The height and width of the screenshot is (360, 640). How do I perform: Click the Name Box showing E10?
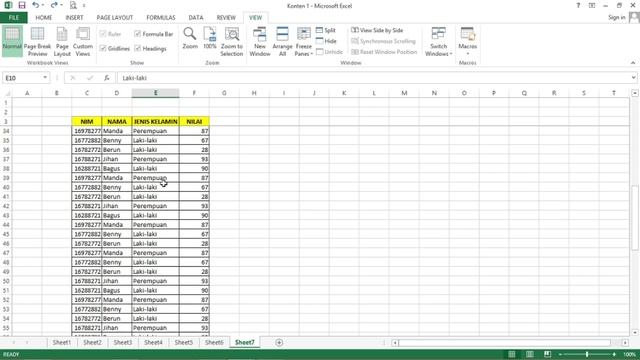(x=22, y=78)
